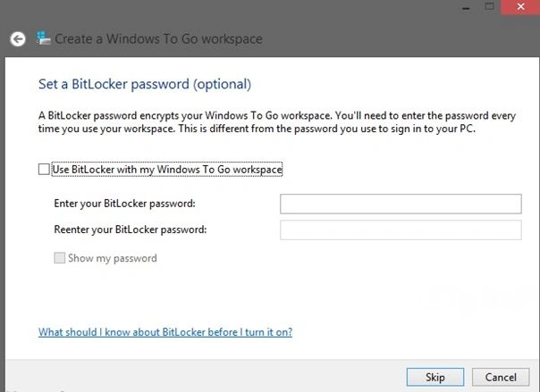Click the Enter your BitLocker password label
540x392 pixels.
124,204
